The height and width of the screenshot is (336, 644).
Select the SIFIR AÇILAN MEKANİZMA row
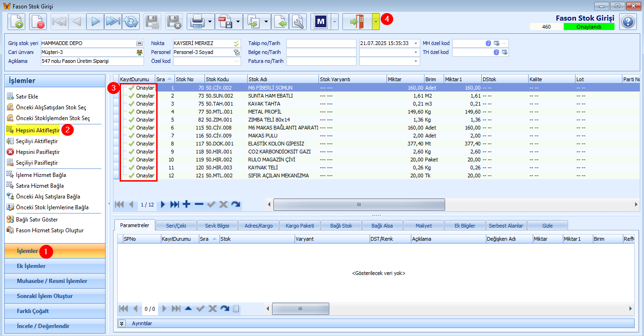point(376,176)
